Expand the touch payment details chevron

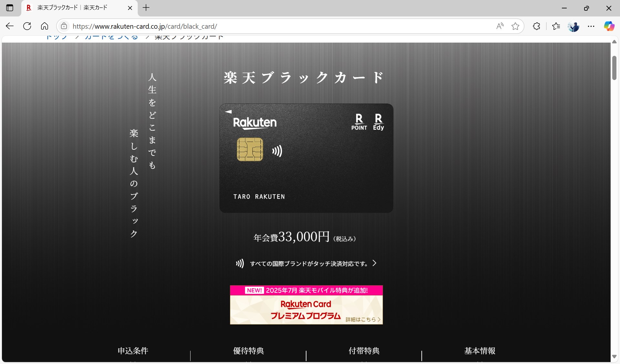(x=375, y=263)
